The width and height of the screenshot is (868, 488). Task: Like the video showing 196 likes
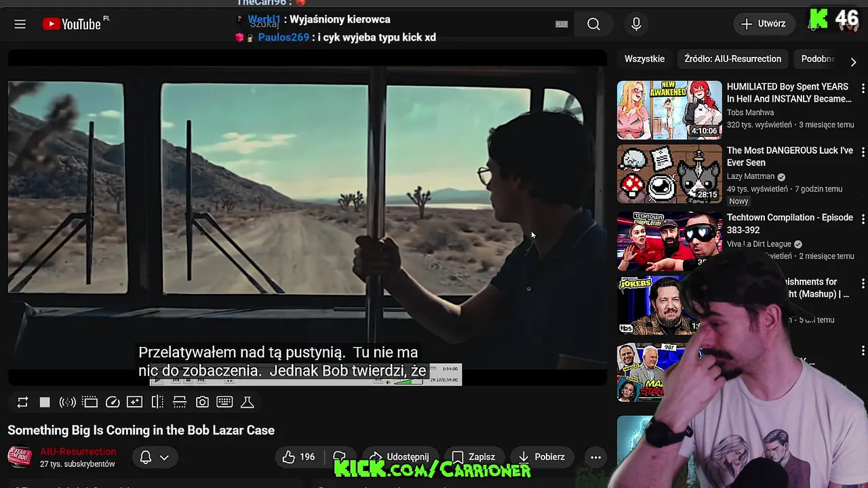point(299,457)
